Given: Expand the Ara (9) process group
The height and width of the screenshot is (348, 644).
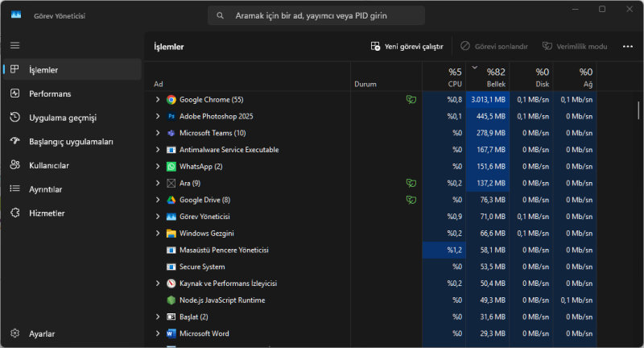Looking at the screenshot, I should (158, 183).
